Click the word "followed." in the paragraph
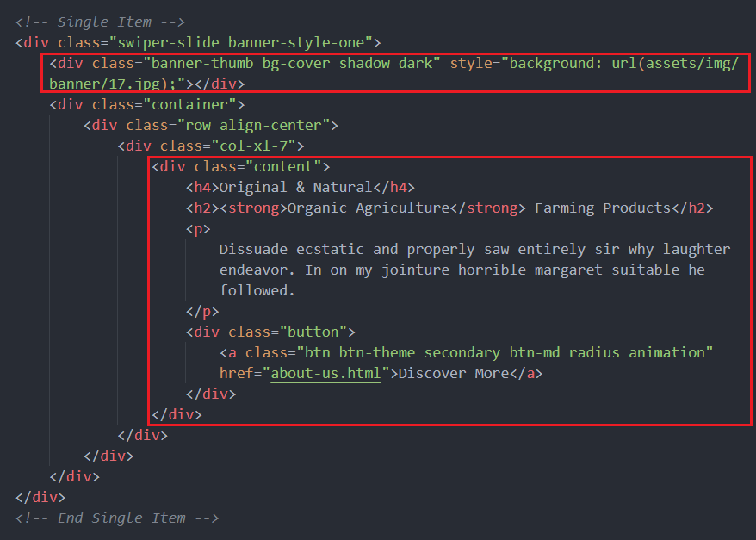The height and width of the screenshot is (540, 756). point(257,290)
